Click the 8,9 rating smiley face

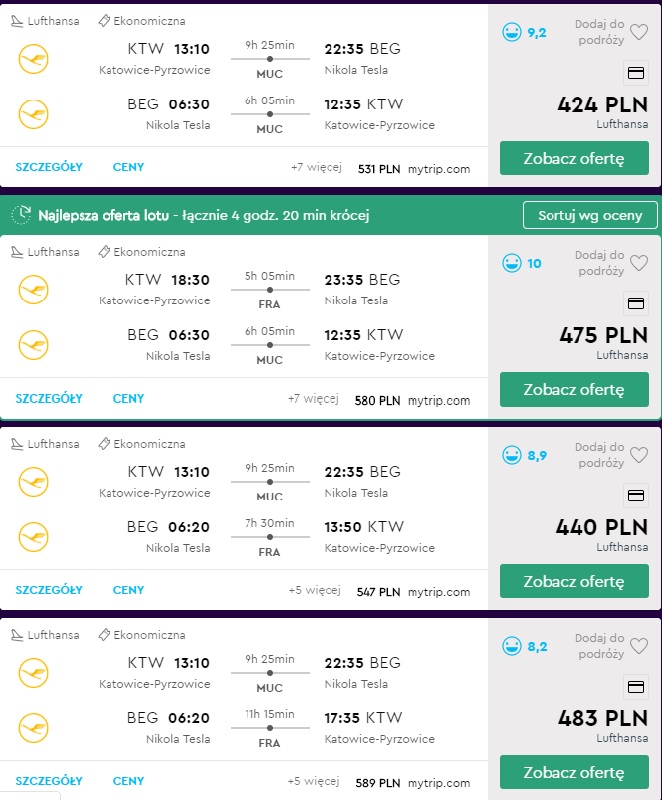(x=512, y=455)
